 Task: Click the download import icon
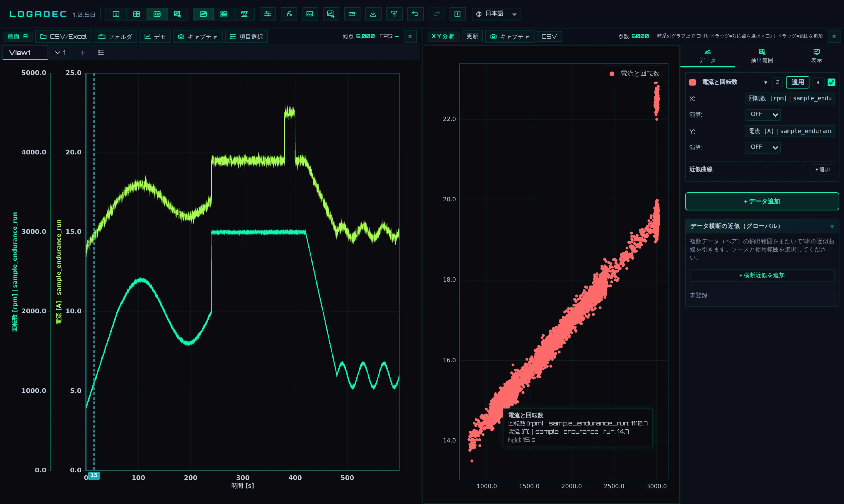[373, 14]
